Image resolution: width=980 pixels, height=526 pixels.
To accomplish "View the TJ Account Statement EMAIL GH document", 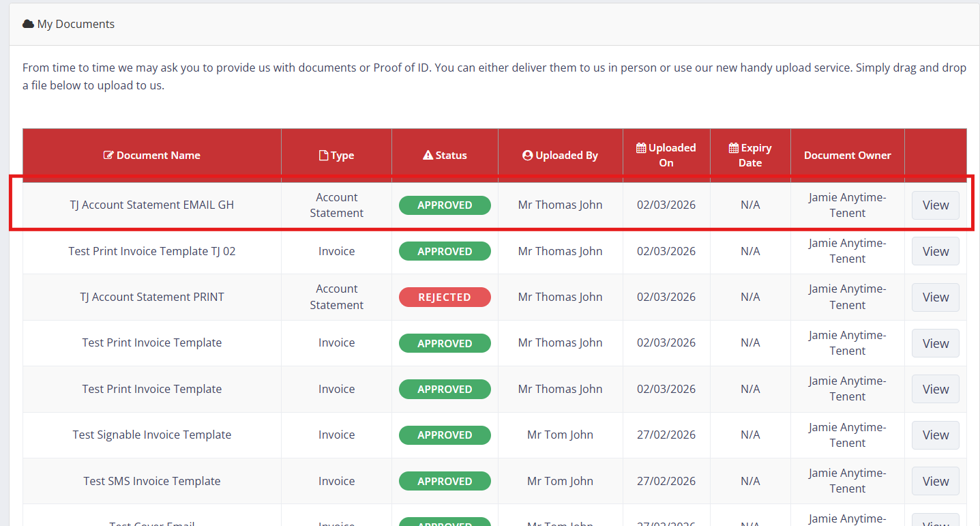I will tap(935, 205).
